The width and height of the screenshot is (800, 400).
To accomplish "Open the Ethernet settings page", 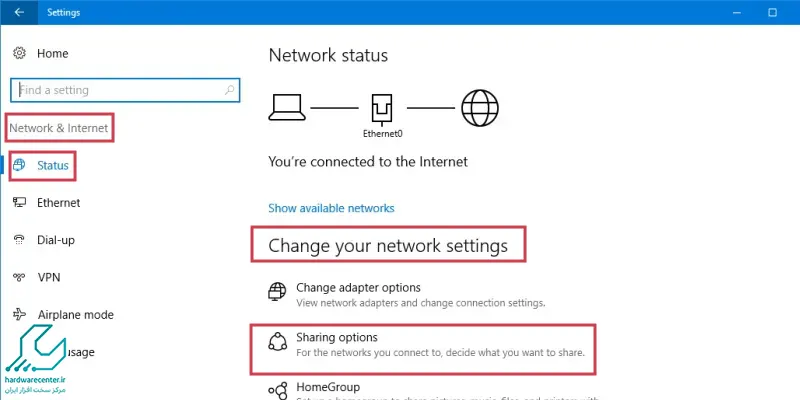I will click(x=59, y=203).
